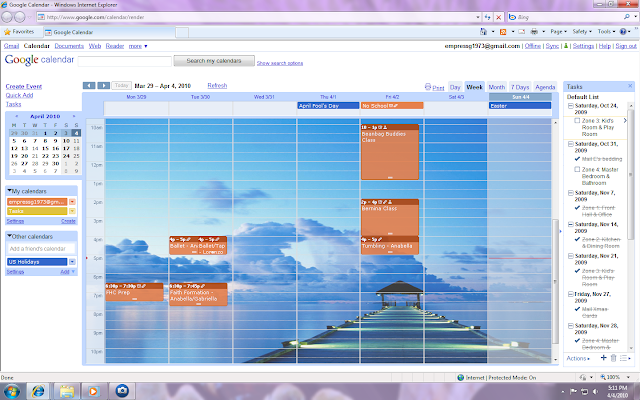This screenshot has height=400, width=640.
Task: Click the browser back button
Action: point(7,17)
